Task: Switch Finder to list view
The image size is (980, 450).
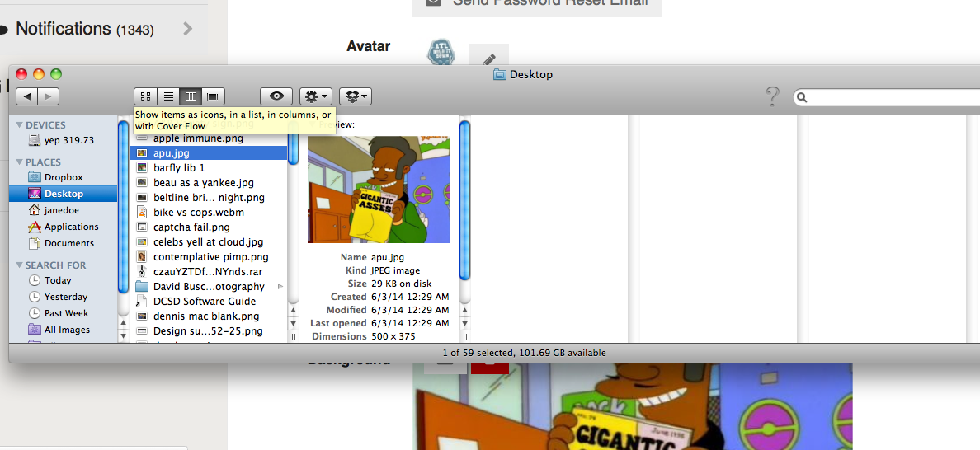Action: [x=168, y=96]
